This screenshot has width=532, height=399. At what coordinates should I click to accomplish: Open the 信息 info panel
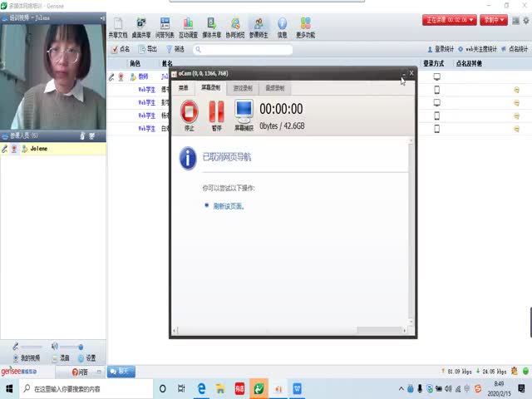point(282,27)
